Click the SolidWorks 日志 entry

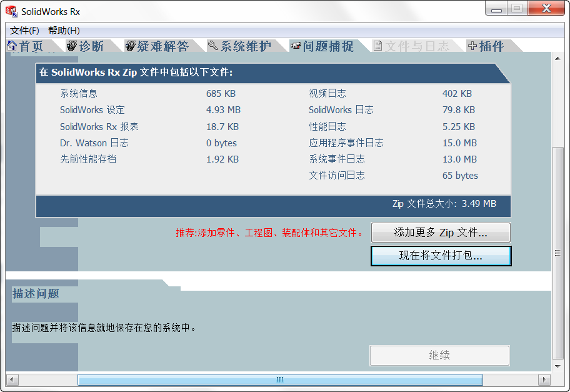(x=341, y=110)
